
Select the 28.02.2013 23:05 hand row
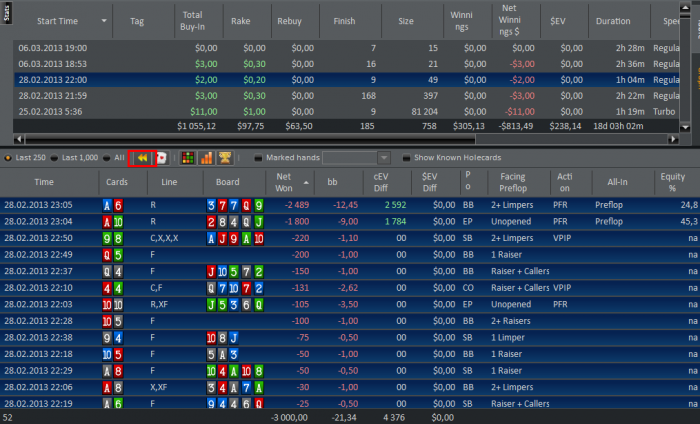point(350,205)
